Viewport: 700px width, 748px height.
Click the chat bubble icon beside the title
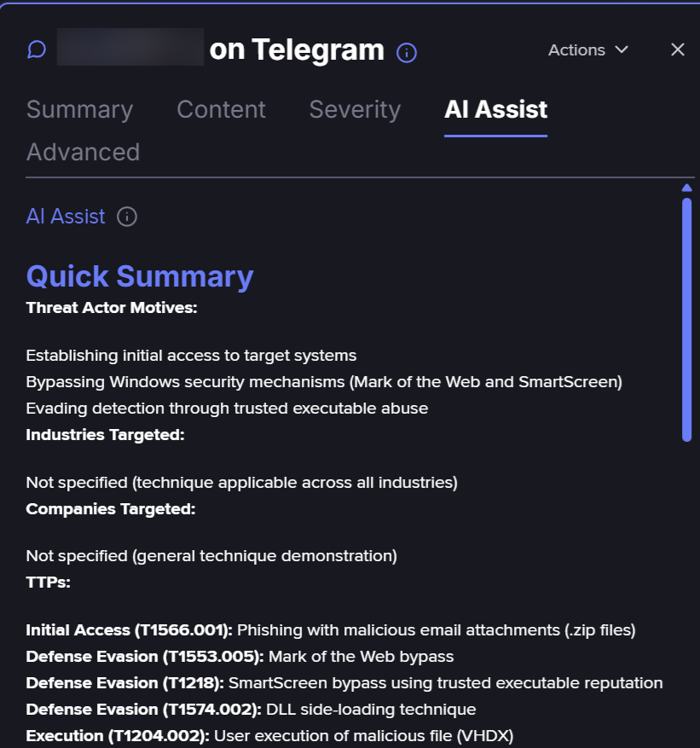(36, 50)
